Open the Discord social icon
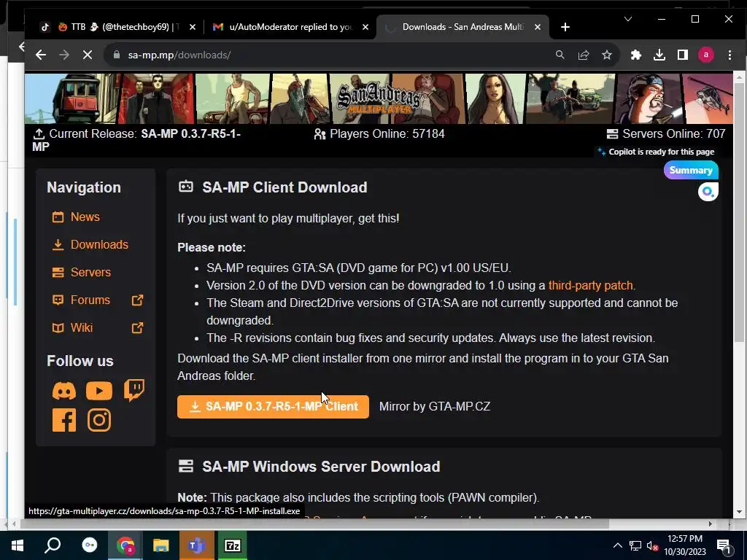The height and width of the screenshot is (560, 747). (64, 391)
